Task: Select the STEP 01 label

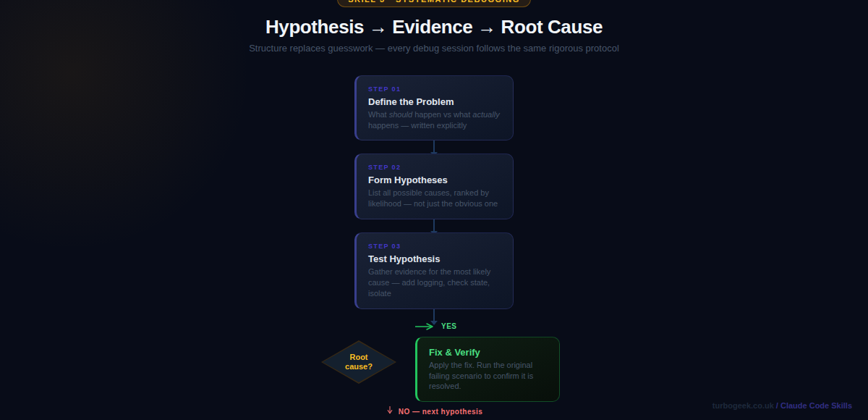Action: pyautogui.click(x=383, y=88)
